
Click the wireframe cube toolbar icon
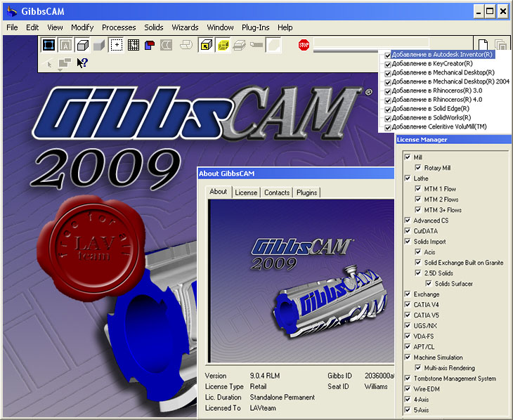click(x=82, y=45)
